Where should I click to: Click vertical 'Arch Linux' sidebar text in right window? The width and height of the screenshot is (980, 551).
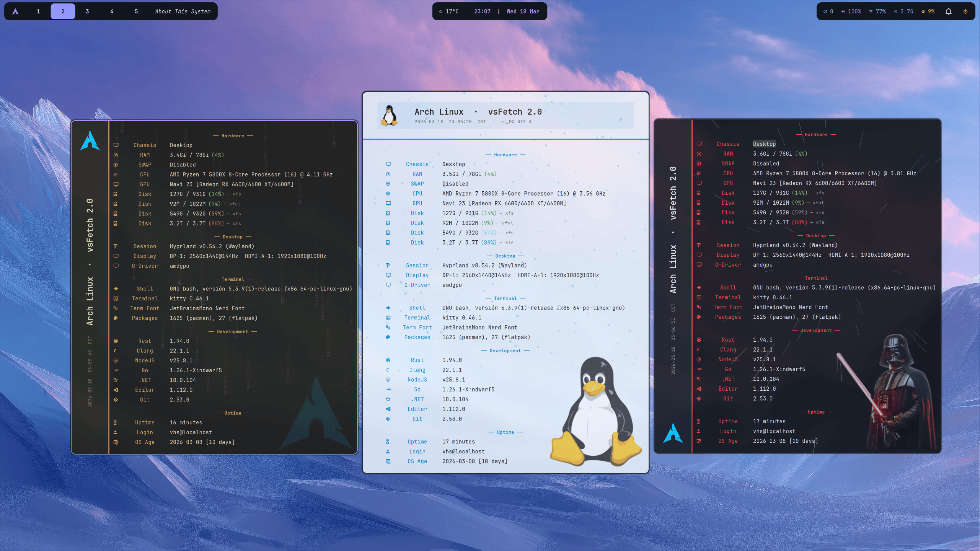[x=673, y=269]
